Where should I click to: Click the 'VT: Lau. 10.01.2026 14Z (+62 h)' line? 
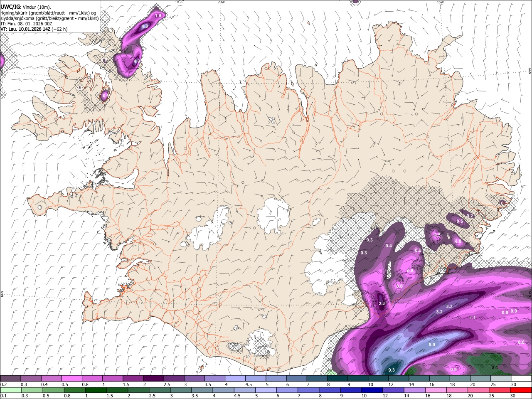[34, 29]
